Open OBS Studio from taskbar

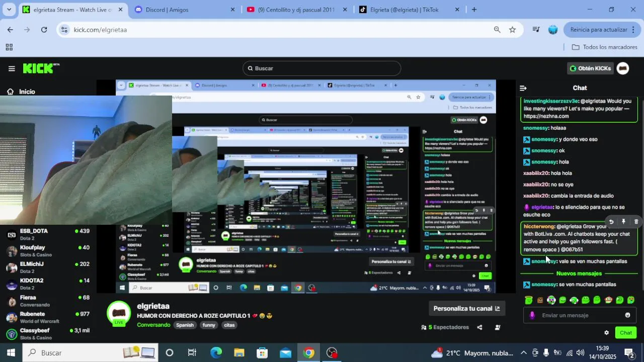(332, 353)
